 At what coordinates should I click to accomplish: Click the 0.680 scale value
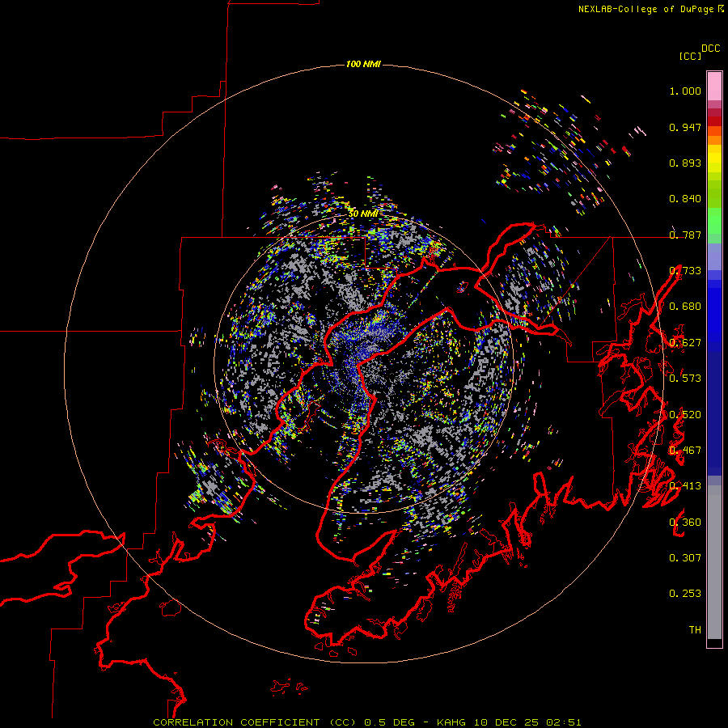(685, 307)
